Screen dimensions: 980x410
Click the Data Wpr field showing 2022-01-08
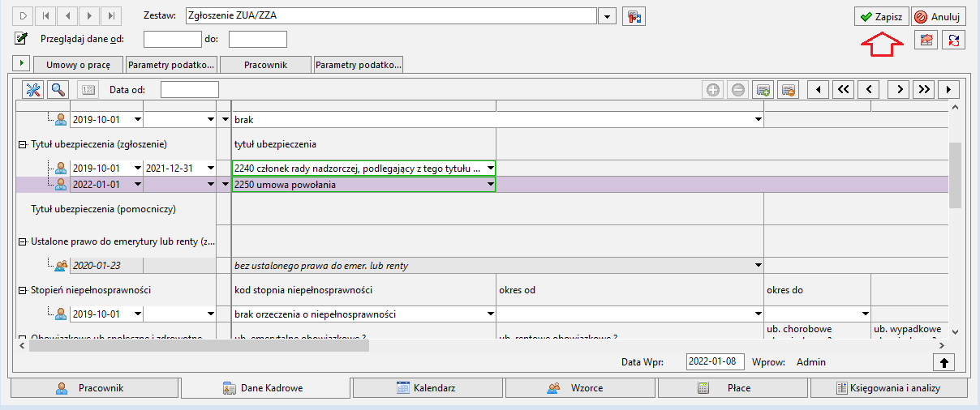click(715, 362)
